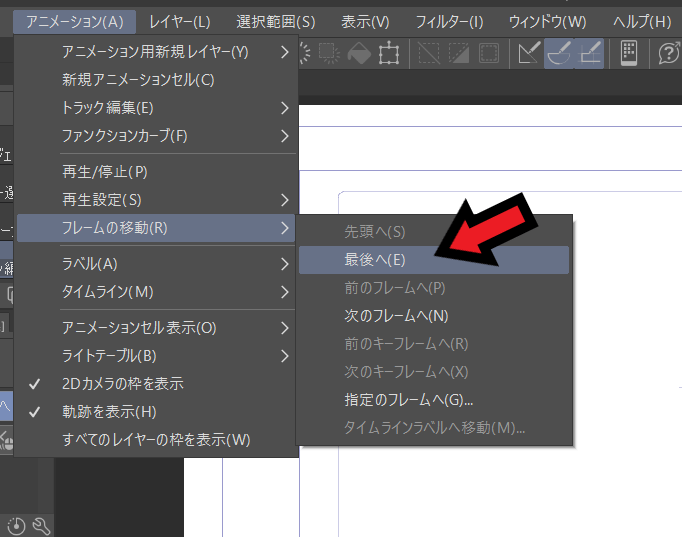This screenshot has height=537, width=682.
Task: Choose 新規アニメーションセル(C)
Action: (156, 80)
